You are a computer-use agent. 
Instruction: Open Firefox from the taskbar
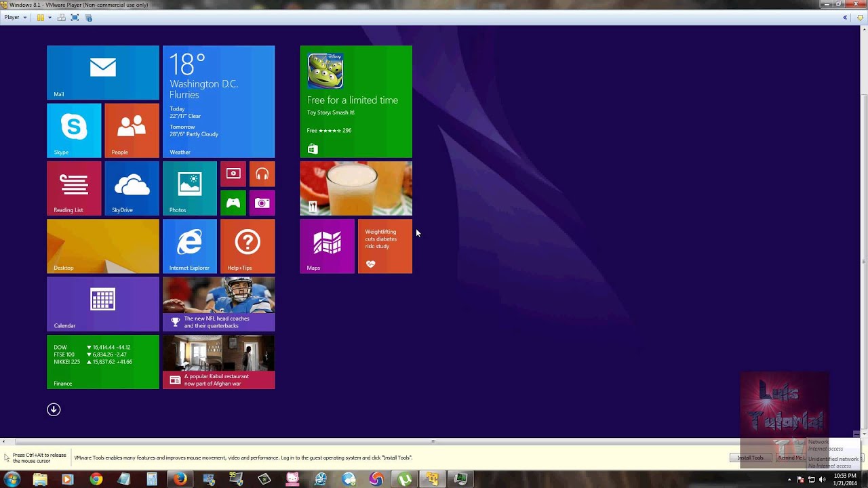[179, 479]
